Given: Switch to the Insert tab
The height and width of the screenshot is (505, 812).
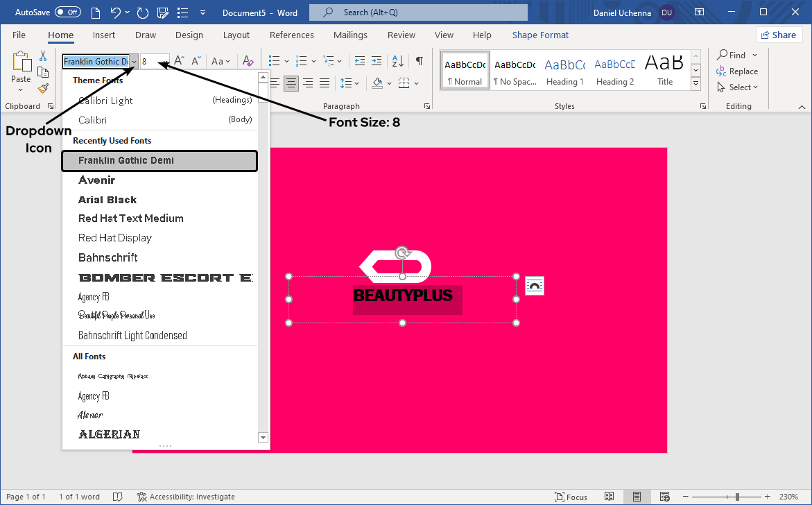Looking at the screenshot, I should pos(104,35).
